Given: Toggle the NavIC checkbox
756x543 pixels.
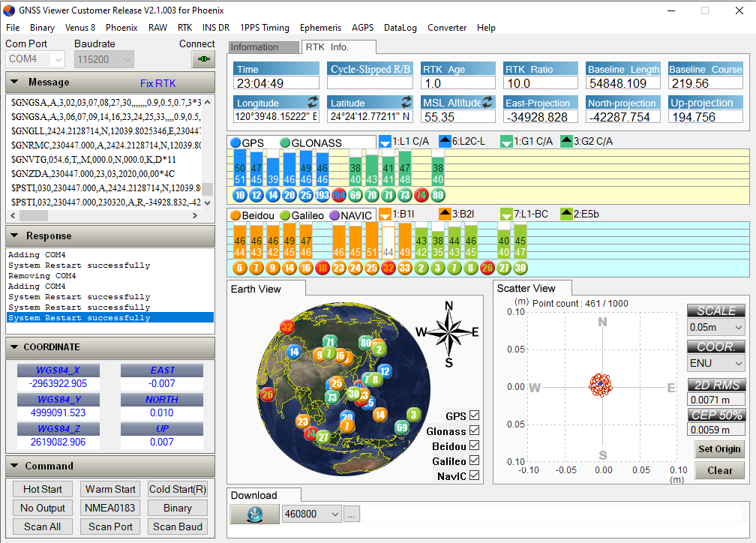Looking at the screenshot, I should (x=474, y=475).
